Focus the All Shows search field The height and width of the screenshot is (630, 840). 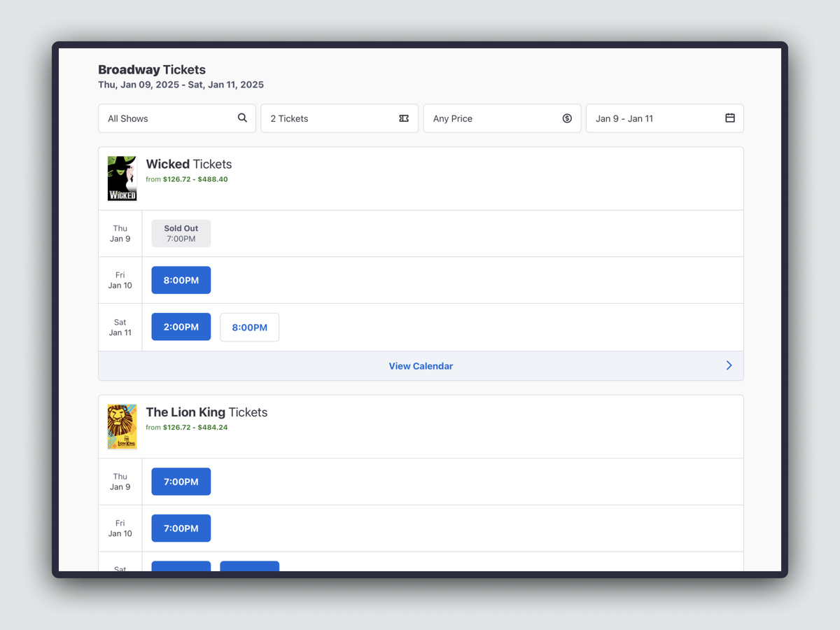(168, 118)
